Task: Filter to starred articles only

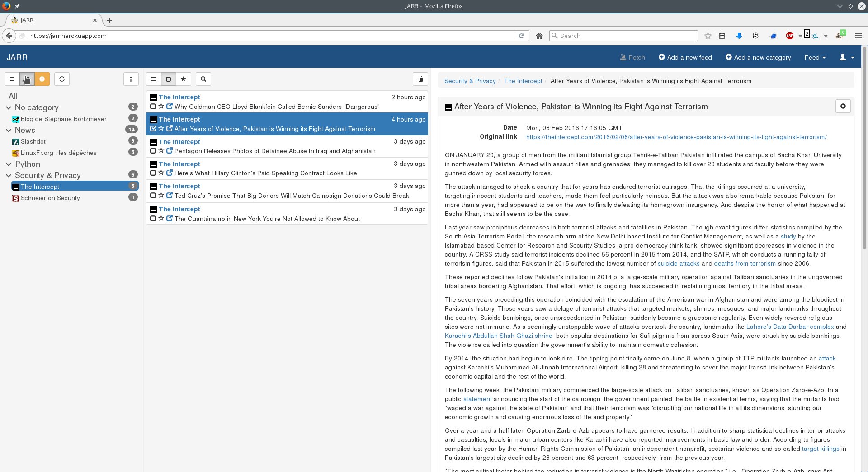Action: pyautogui.click(x=183, y=79)
